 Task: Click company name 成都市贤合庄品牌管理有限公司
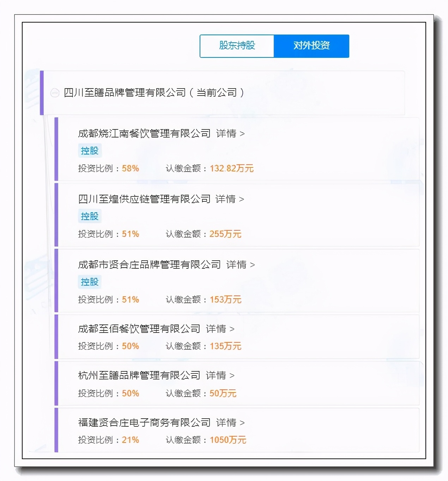pos(150,265)
